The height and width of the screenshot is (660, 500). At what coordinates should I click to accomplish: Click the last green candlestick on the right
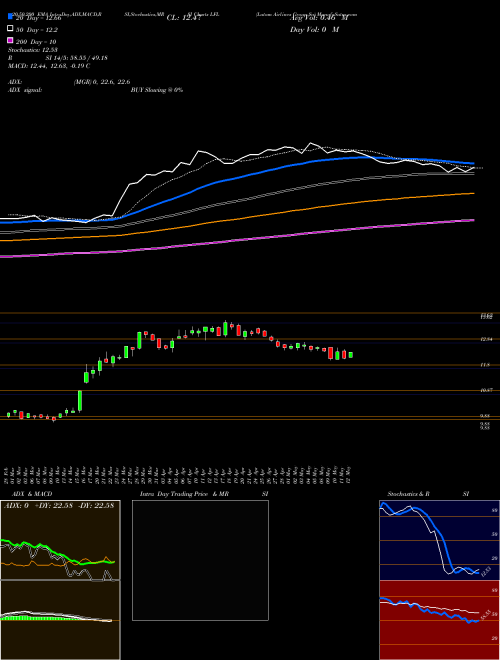pos(351,355)
